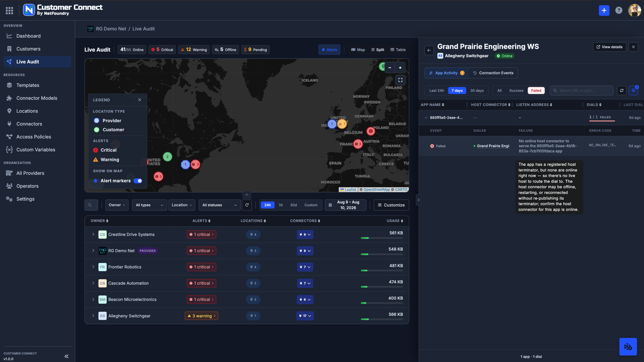Open the All types dropdown

(x=149, y=205)
